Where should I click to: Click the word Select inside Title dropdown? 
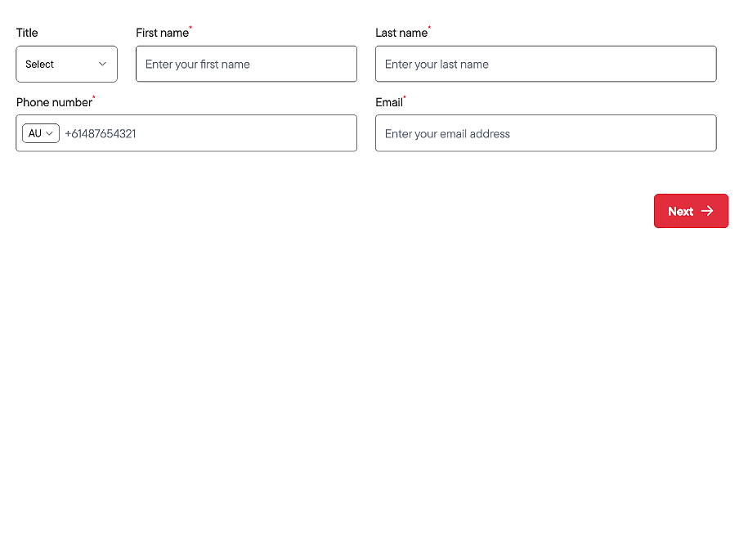point(39,65)
